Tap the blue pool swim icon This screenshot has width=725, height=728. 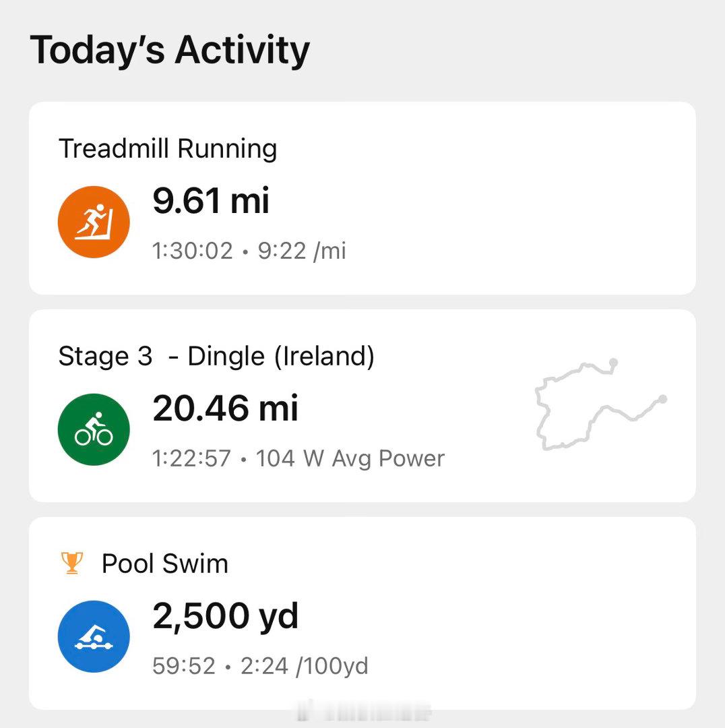coord(94,636)
